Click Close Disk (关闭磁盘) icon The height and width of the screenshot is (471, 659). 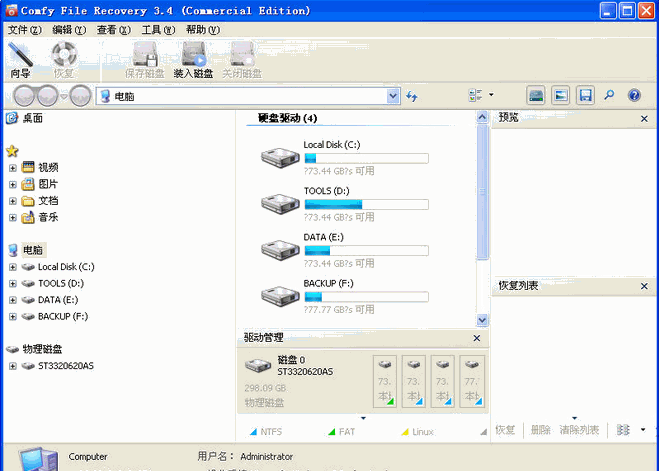pyautogui.click(x=242, y=61)
